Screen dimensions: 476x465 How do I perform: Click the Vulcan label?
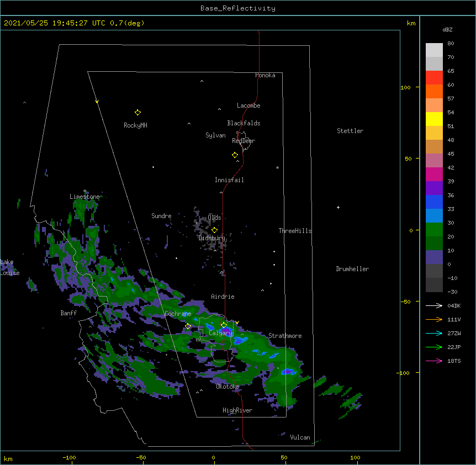pos(300,437)
